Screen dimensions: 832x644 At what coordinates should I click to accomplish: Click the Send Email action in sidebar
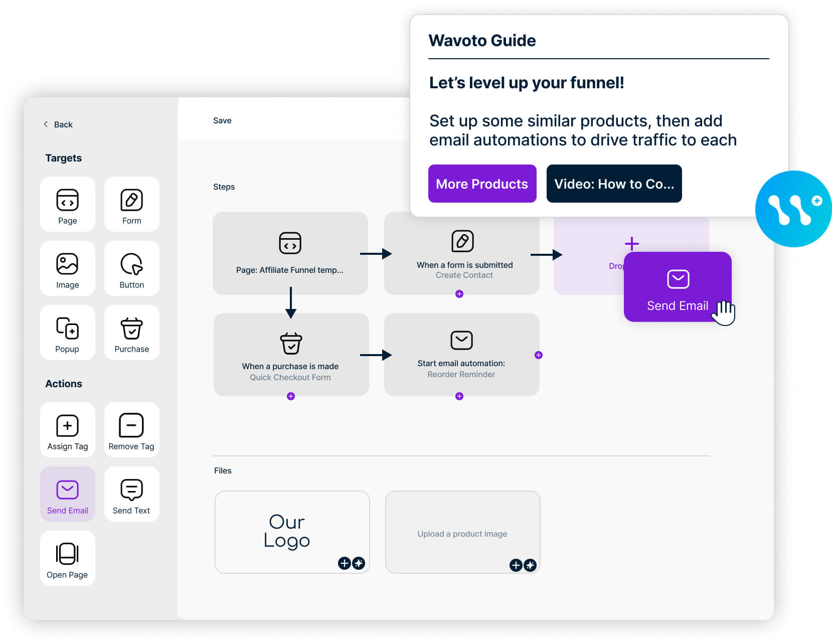pyautogui.click(x=67, y=494)
